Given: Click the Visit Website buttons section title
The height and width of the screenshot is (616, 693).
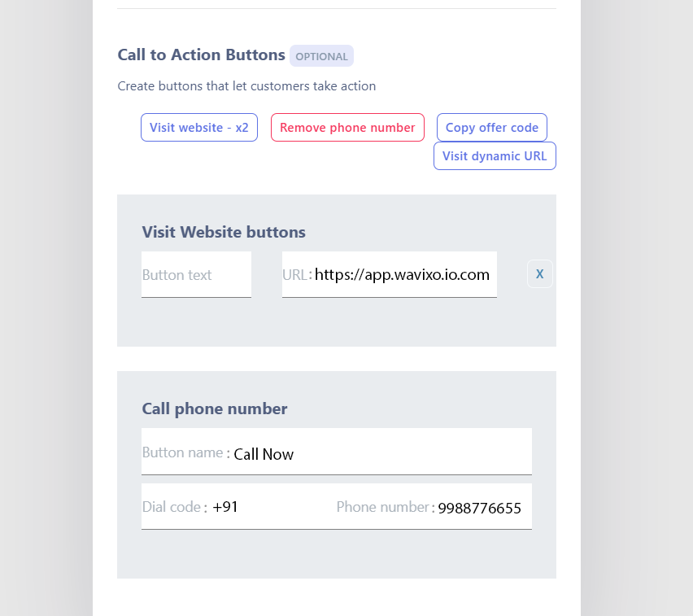Looking at the screenshot, I should [224, 232].
